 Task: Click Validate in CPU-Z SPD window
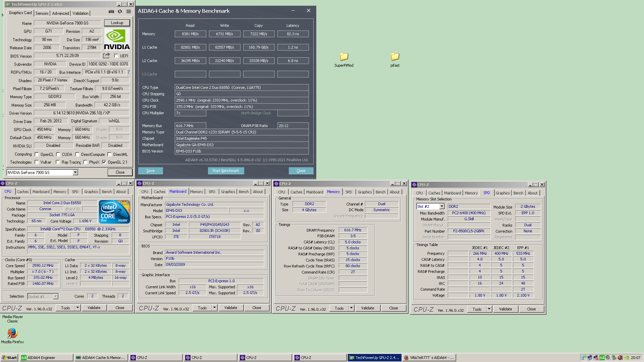click(x=505, y=309)
